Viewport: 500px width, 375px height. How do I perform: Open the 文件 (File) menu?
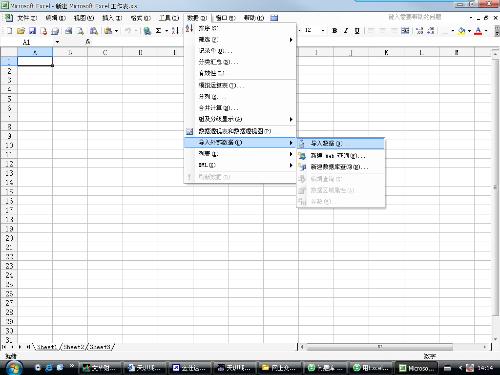[27, 18]
